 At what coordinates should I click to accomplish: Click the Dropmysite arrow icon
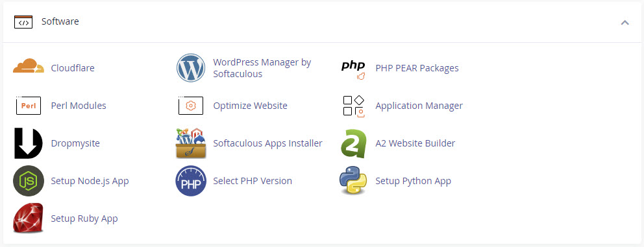pyautogui.click(x=29, y=143)
